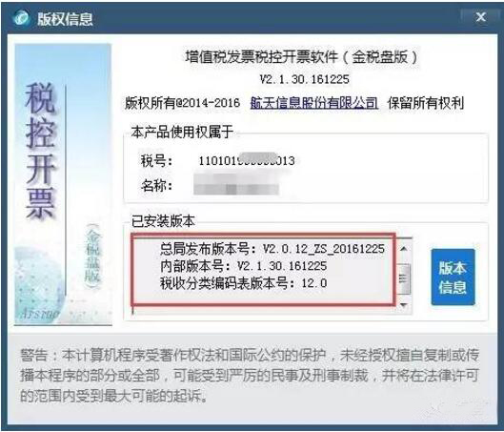The width and height of the screenshot is (504, 432).
Task: Click the version list scrollbar thumb
Action: pos(404,278)
